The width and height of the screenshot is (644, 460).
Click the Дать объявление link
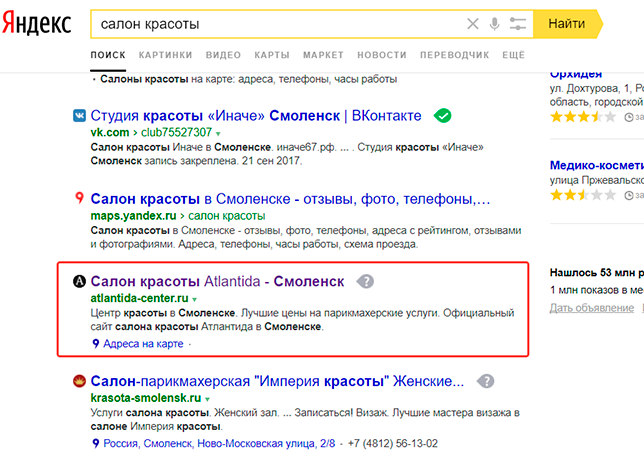coord(592,308)
